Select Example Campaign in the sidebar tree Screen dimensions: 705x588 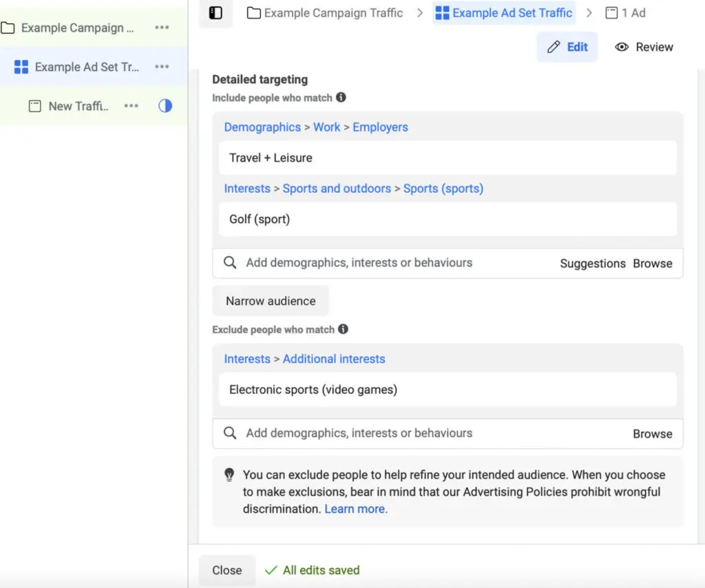point(72,28)
